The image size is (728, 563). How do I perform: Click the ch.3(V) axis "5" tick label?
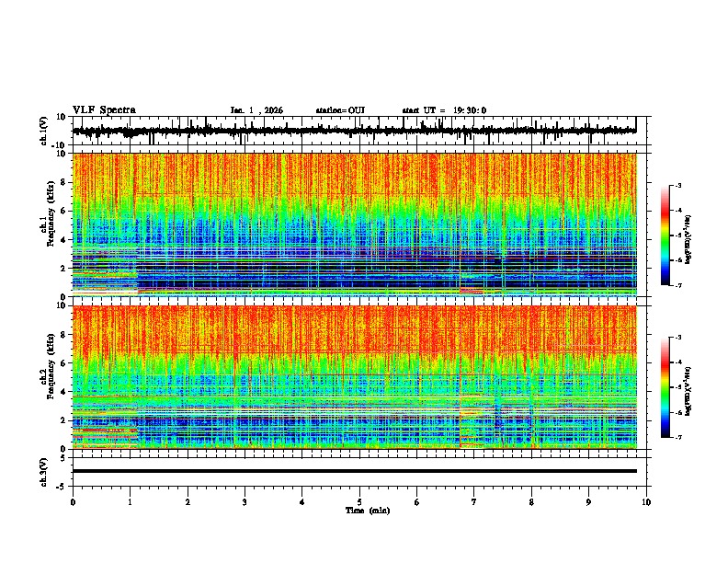[63, 457]
